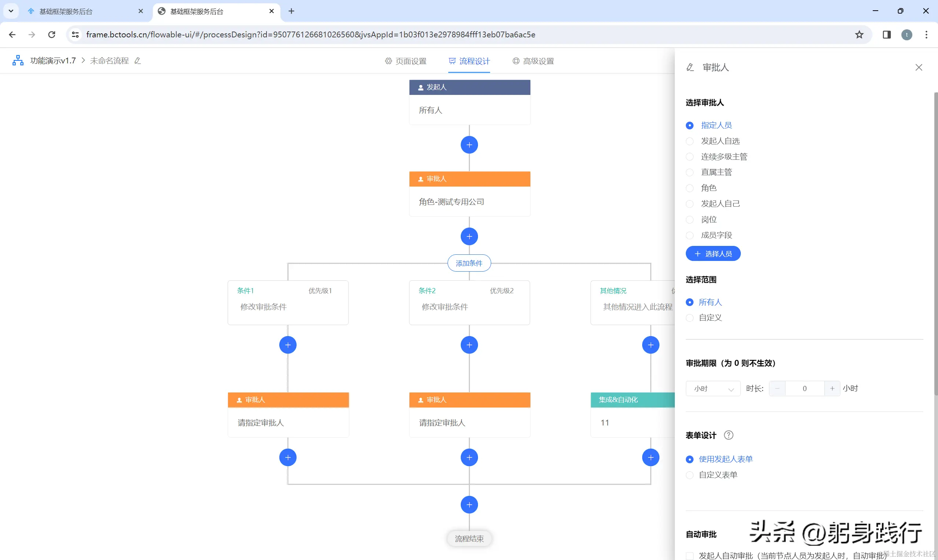
Task: Click the help question mark beside 表单设计
Action: click(x=729, y=435)
